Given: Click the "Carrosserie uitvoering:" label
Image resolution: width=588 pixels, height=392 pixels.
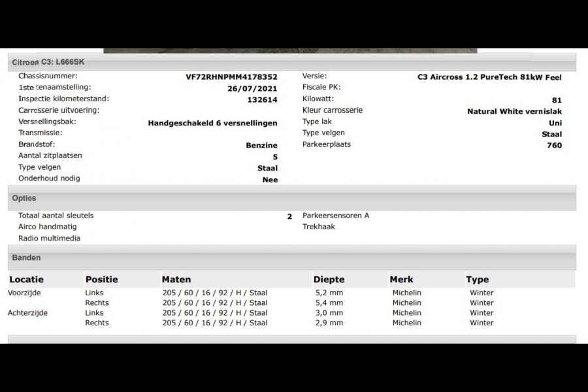Looking at the screenshot, I should [59, 110].
